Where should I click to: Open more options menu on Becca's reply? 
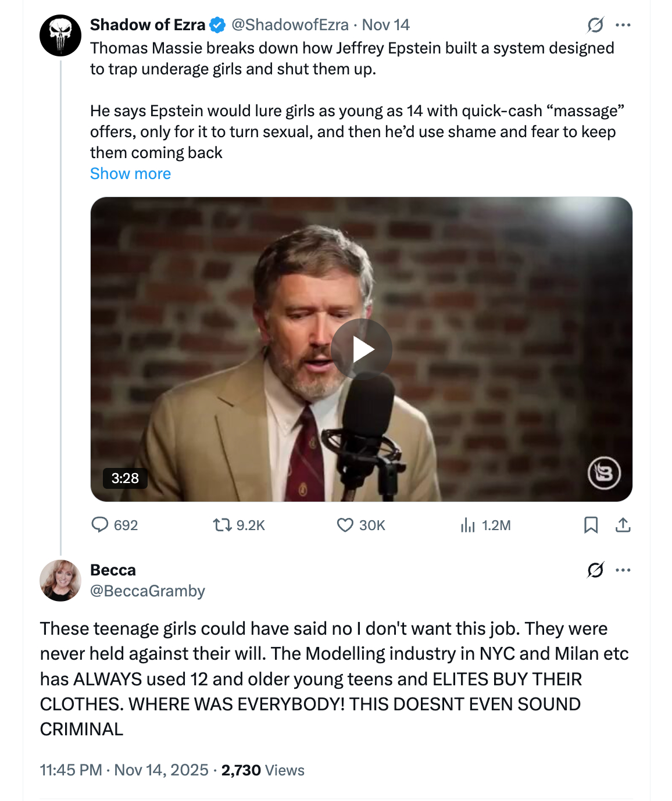(x=623, y=570)
